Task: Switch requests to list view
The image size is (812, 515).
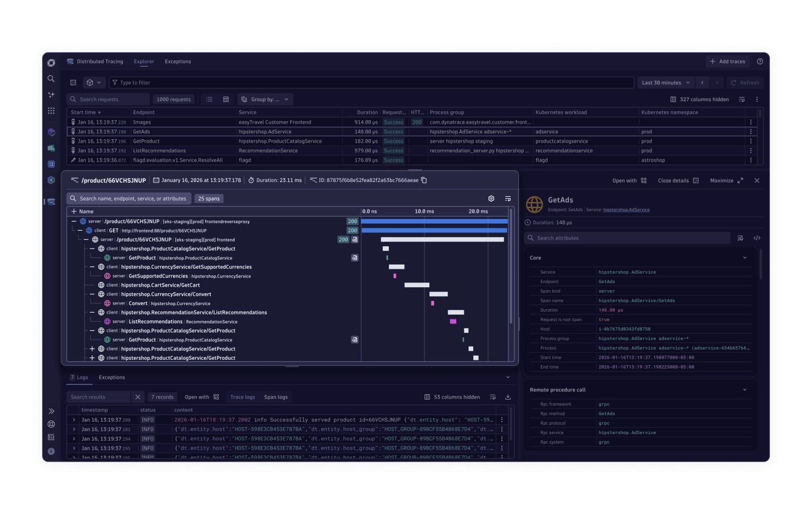Action: pos(209,99)
